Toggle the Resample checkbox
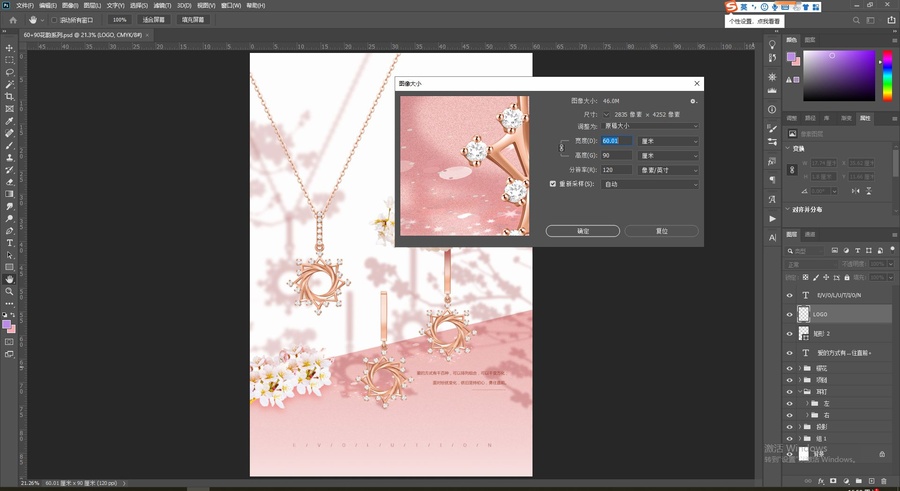This screenshot has height=491, width=900. tap(553, 184)
